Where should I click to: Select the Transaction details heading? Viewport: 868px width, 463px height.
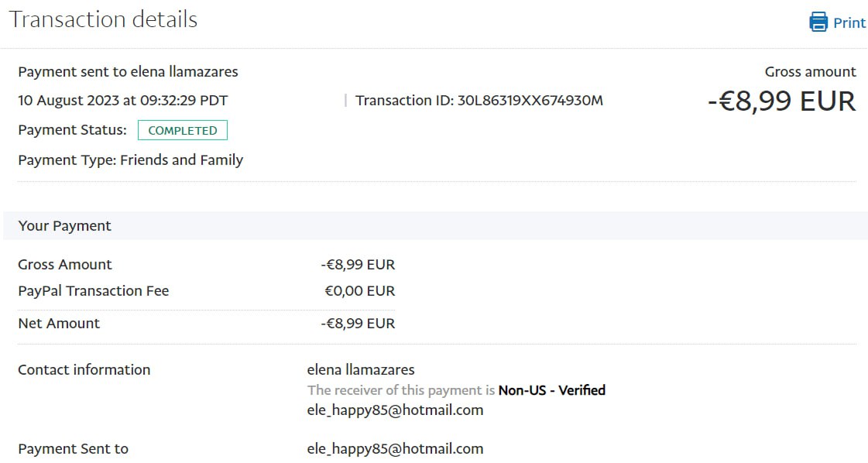click(103, 19)
